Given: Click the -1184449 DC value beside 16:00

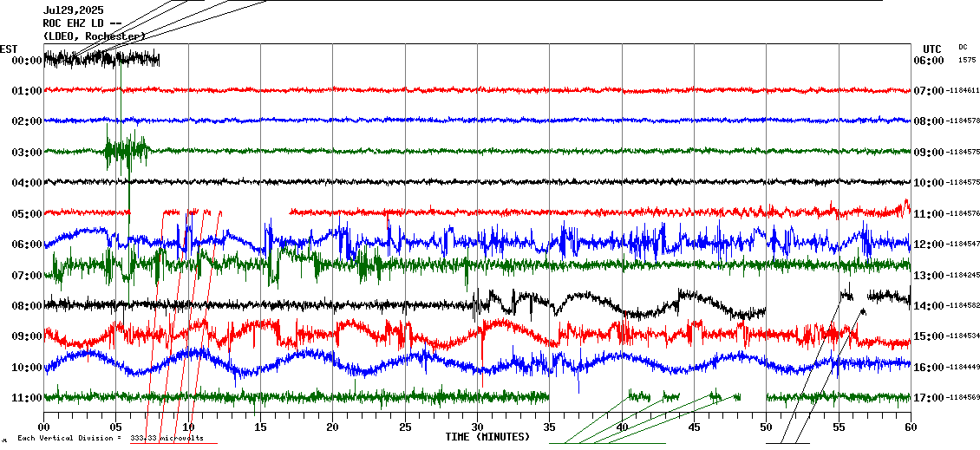Looking at the screenshot, I should pos(962,368).
